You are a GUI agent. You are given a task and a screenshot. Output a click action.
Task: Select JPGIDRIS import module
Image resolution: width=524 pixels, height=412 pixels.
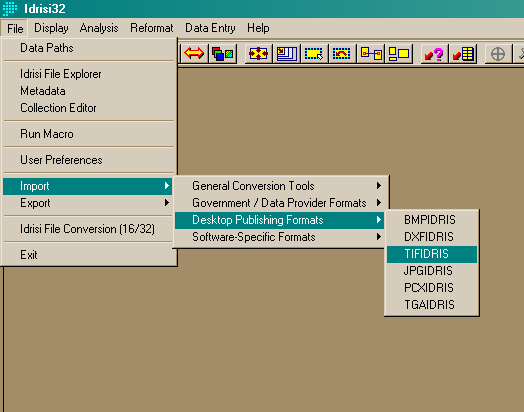point(432,271)
